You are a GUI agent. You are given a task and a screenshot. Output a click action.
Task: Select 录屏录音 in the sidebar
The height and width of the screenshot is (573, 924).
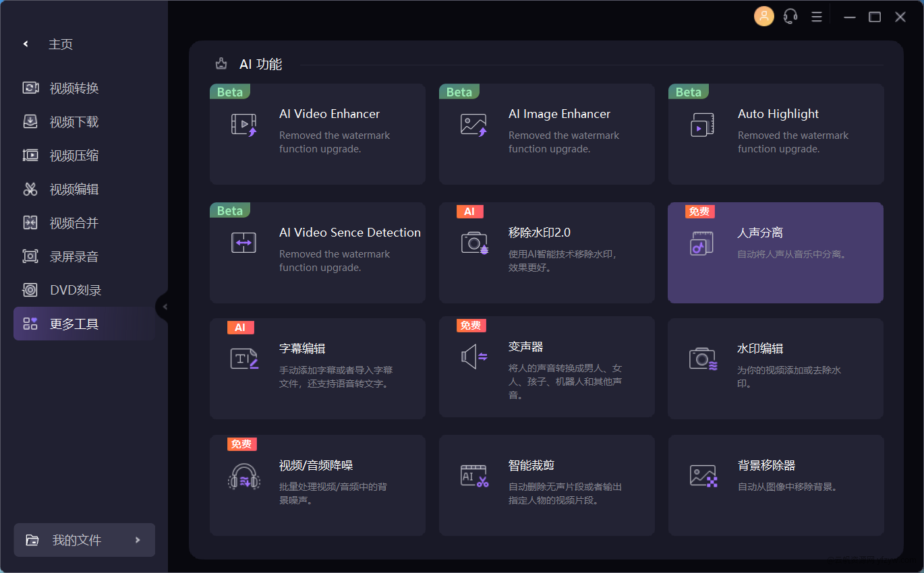pos(84,256)
